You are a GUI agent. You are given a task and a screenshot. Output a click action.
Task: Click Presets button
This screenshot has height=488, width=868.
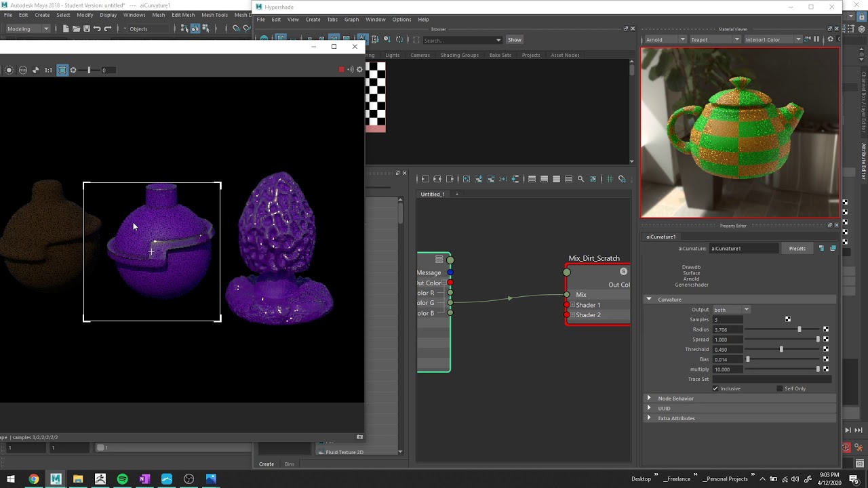point(797,248)
